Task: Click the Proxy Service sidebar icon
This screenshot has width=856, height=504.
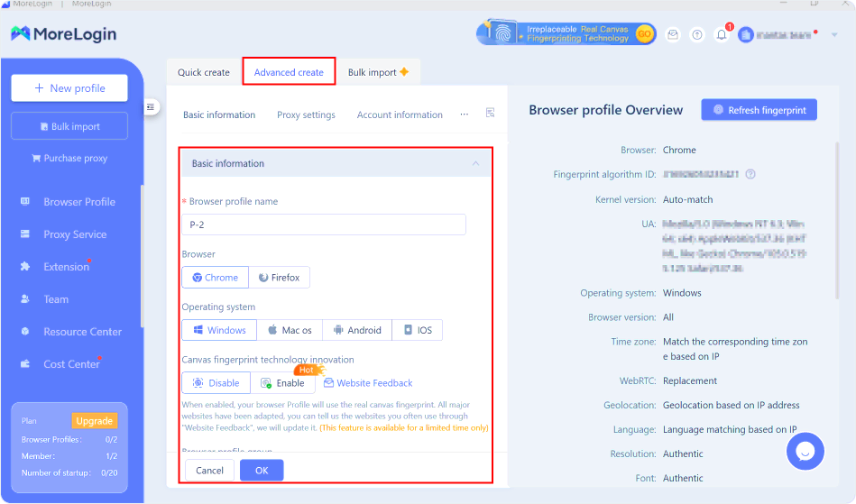Action: [x=25, y=234]
